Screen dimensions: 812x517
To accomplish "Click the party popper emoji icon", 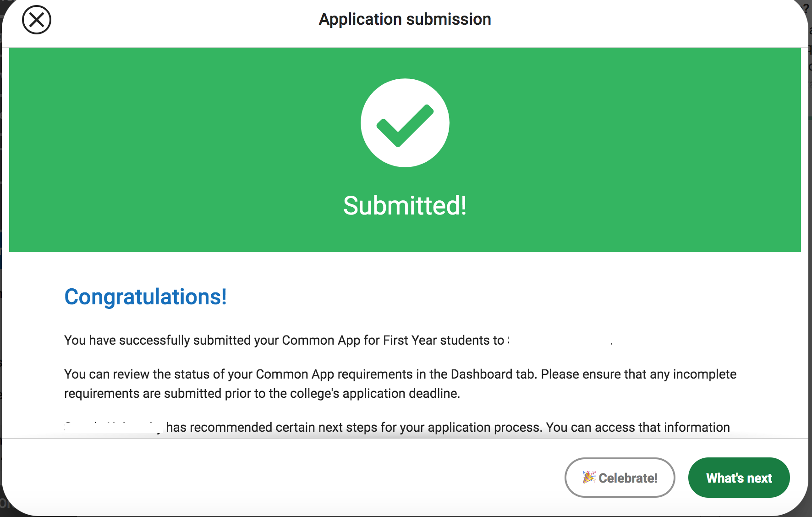I will coord(589,477).
